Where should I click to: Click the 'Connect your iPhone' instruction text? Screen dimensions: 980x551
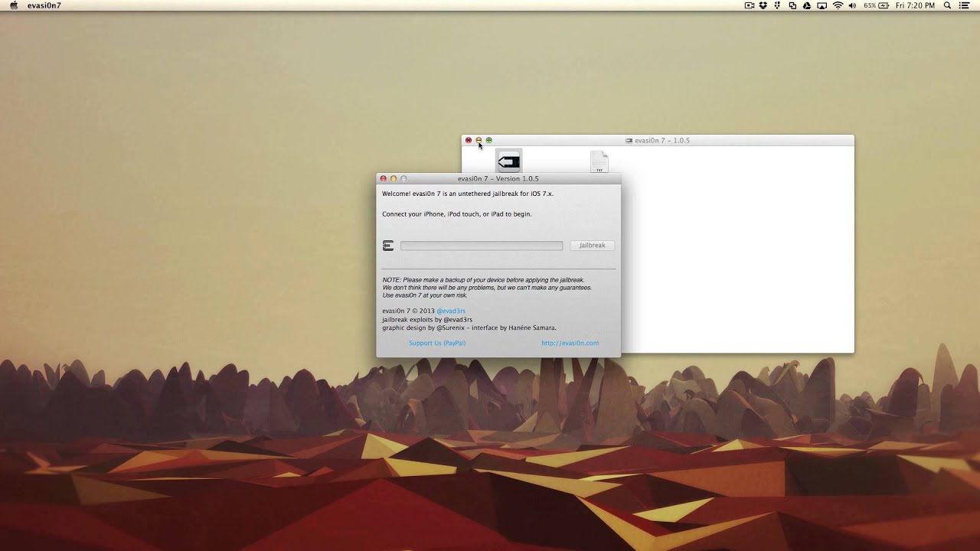click(457, 214)
